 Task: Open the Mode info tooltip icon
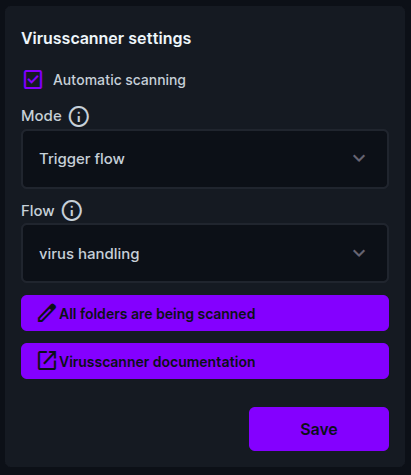pos(79,116)
